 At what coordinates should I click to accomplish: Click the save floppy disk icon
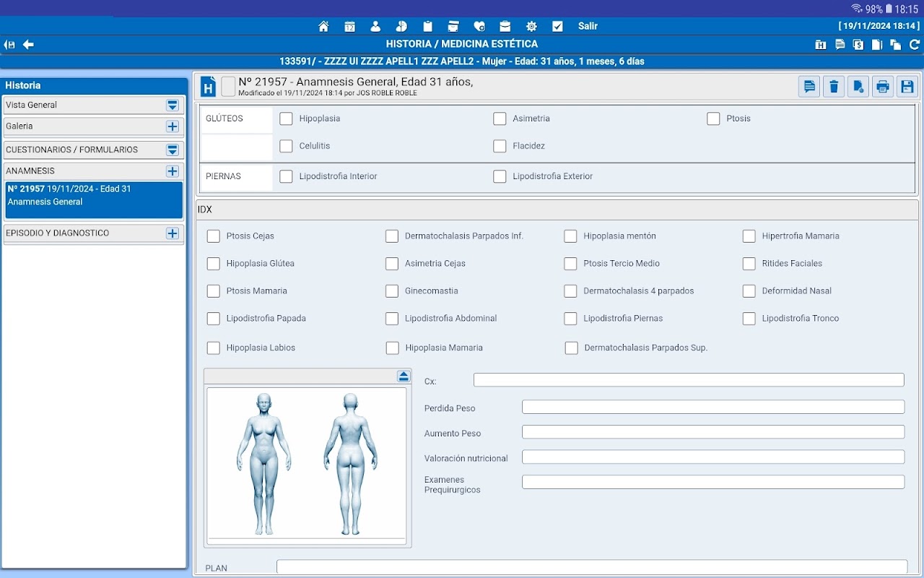[x=907, y=87]
